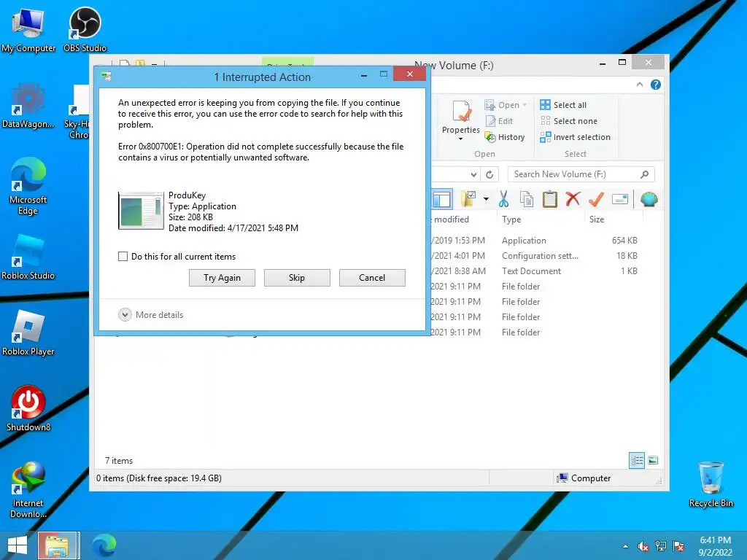Image resolution: width=747 pixels, height=560 pixels.
Task: Click the Edit ribbon command
Action: 499,121
